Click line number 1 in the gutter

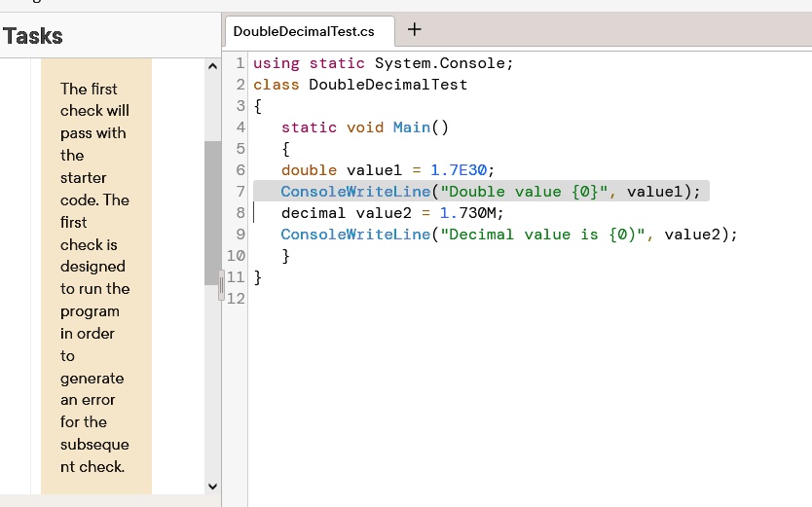(240, 63)
